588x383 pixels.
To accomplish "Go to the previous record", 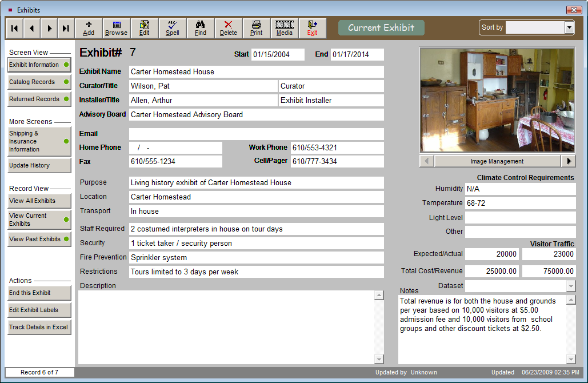I will pos(31,27).
